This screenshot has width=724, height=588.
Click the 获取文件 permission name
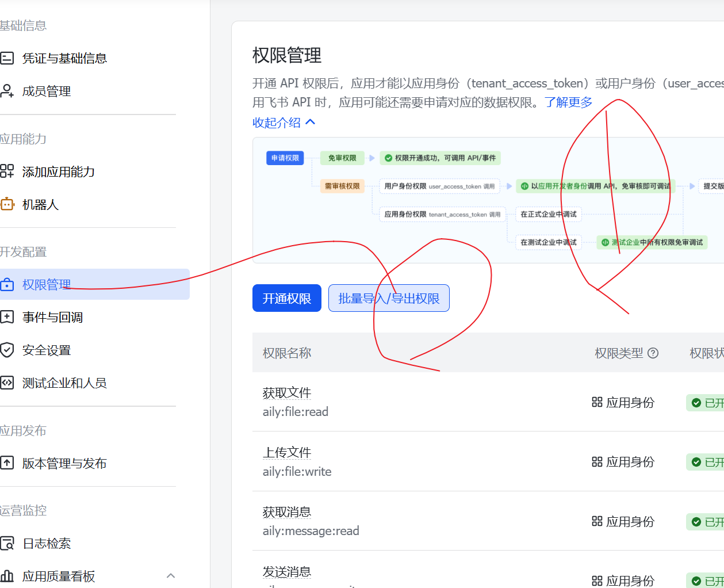pyautogui.click(x=286, y=393)
